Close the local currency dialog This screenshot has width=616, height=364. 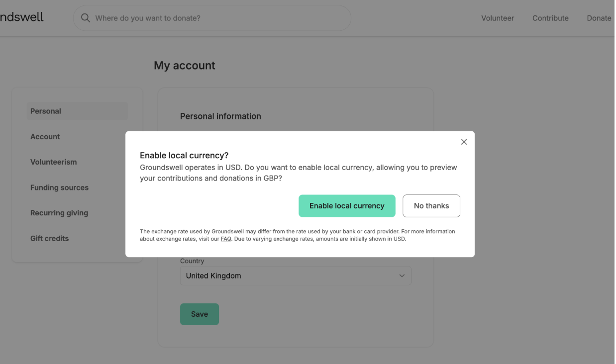464,142
